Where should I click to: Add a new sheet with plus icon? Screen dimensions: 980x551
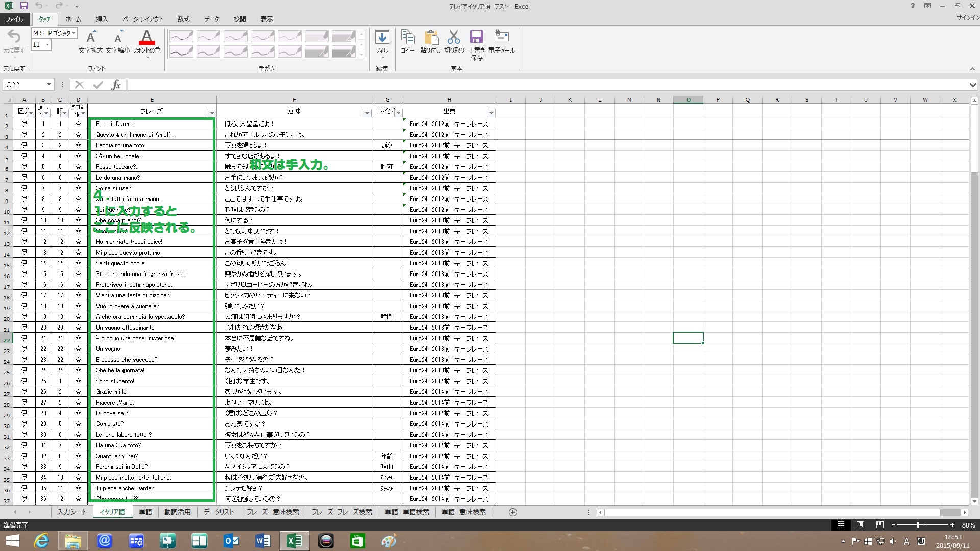coord(513,512)
